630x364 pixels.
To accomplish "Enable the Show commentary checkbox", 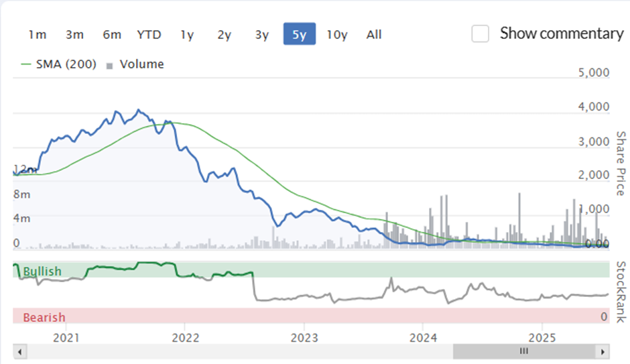I will click(x=480, y=34).
